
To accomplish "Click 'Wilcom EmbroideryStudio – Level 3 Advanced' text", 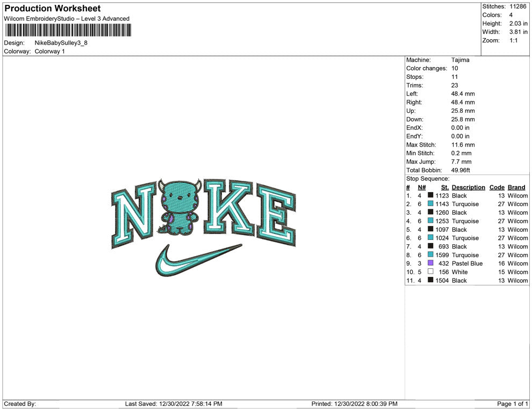I will (67, 19).
